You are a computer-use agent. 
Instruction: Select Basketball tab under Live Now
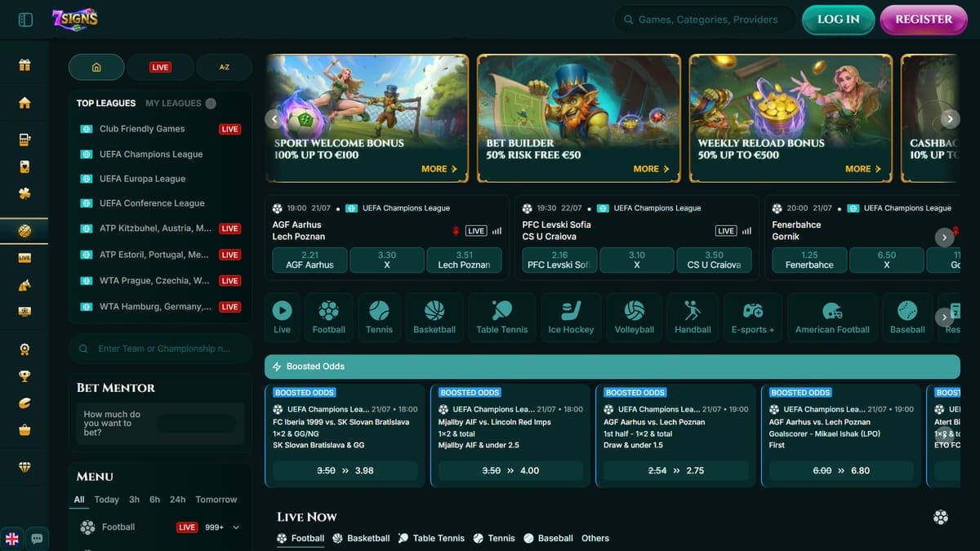coord(361,538)
